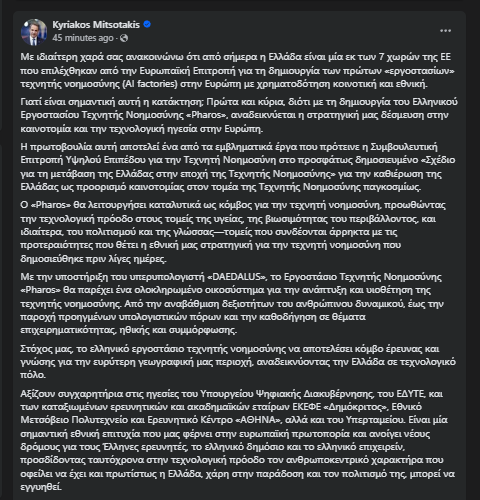Click the paragraph starting "Αξίζουν συγχαρητήρια"
480x500 pixels.
(x=238, y=440)
